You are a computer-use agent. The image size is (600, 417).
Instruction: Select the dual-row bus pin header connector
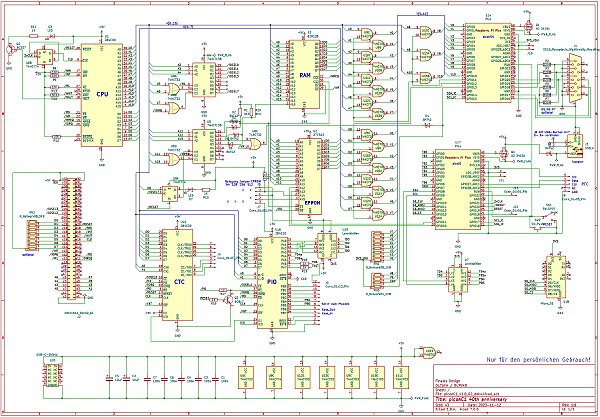72,238
